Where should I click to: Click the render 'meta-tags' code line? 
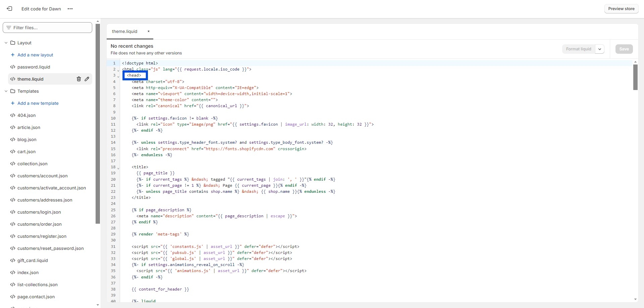(160, 234)
